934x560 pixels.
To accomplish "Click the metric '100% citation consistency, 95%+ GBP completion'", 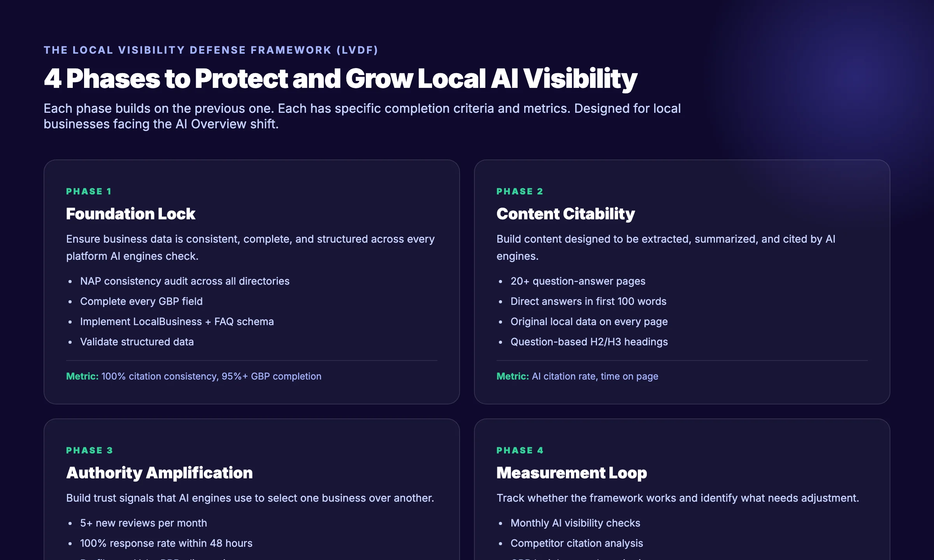I will [211, 376].
